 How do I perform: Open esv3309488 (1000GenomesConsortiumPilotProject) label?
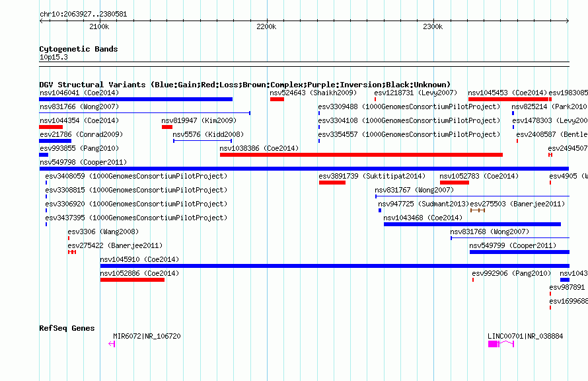(x=409, y=106)
